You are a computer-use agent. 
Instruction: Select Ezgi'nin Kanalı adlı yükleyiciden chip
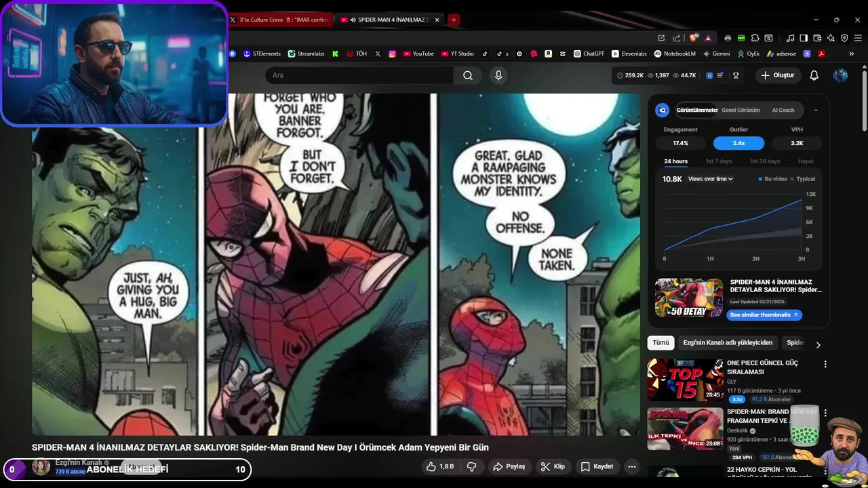[728, 343]
